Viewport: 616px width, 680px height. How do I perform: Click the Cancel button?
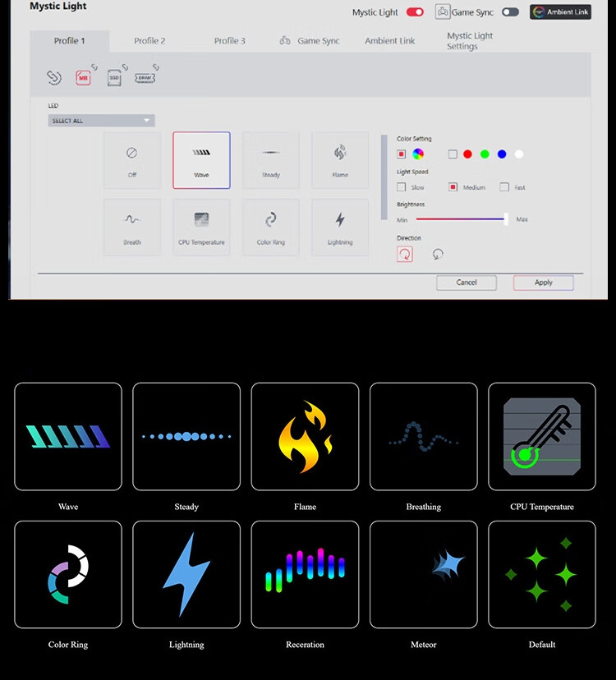pos(467,283)
